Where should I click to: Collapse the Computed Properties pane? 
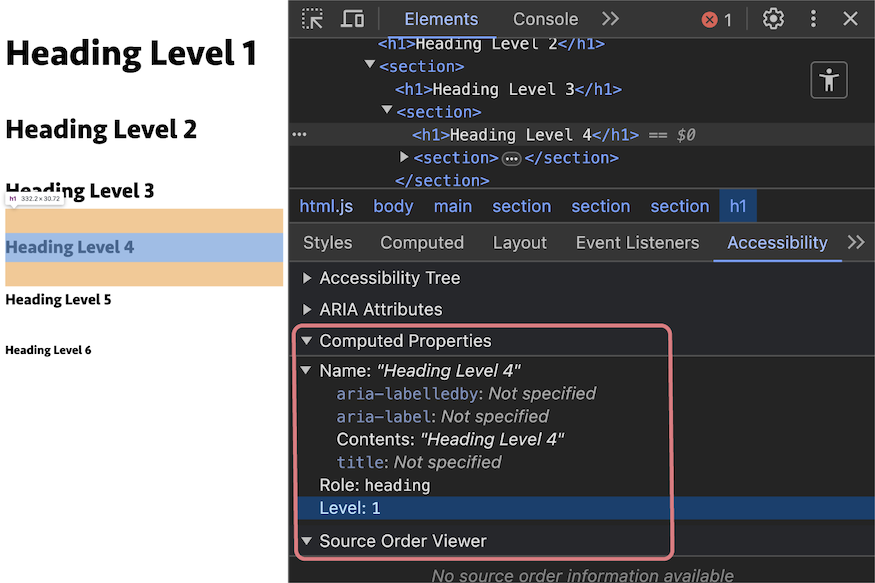coord(306,340)
